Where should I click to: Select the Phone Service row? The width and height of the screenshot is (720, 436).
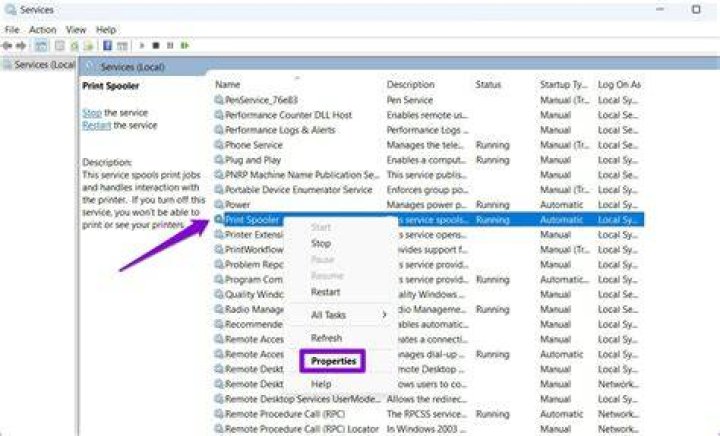point(429,145)
